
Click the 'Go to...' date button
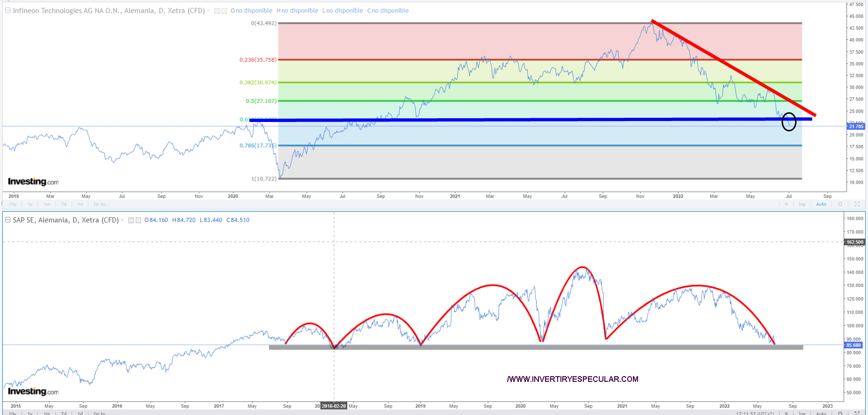click(x=101, y=204)
